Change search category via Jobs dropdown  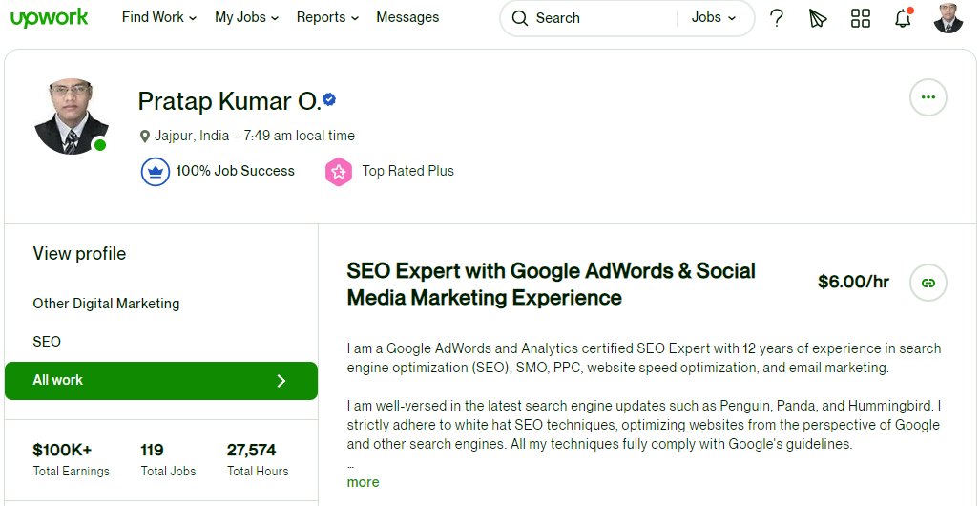tap(714, 17)
